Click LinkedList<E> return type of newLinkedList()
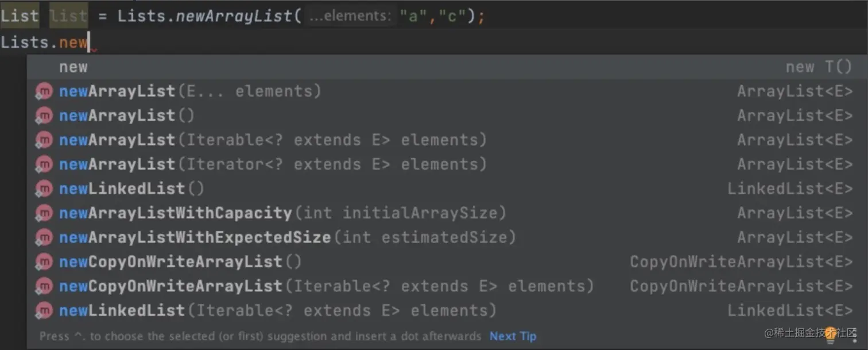868x350 pixels. (790, 189)
